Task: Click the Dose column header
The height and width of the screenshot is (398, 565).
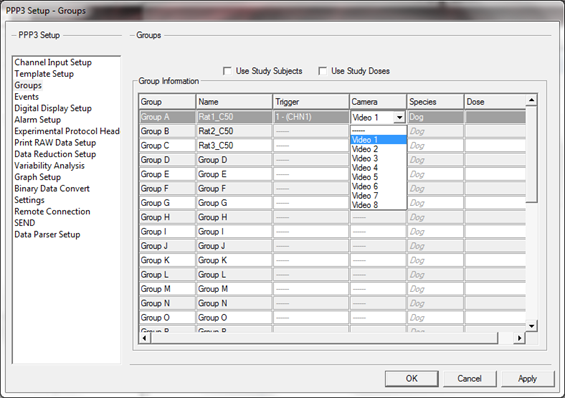Action: 495,102
